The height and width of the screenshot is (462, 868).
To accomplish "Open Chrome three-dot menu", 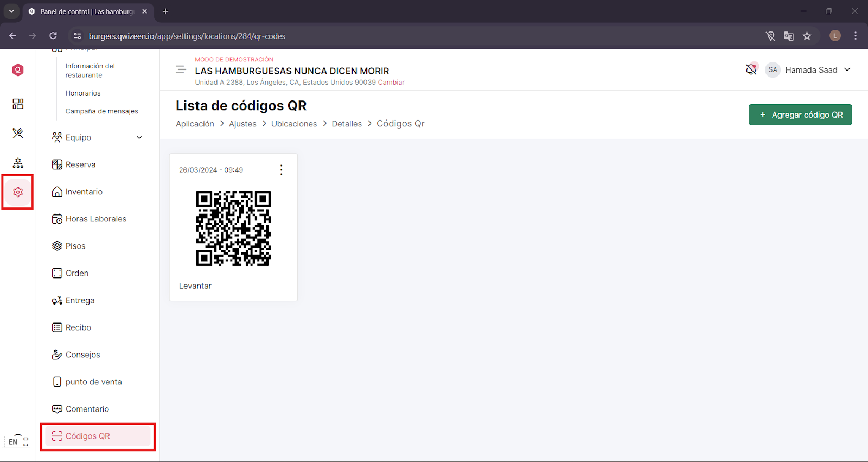I will (856, 36).
